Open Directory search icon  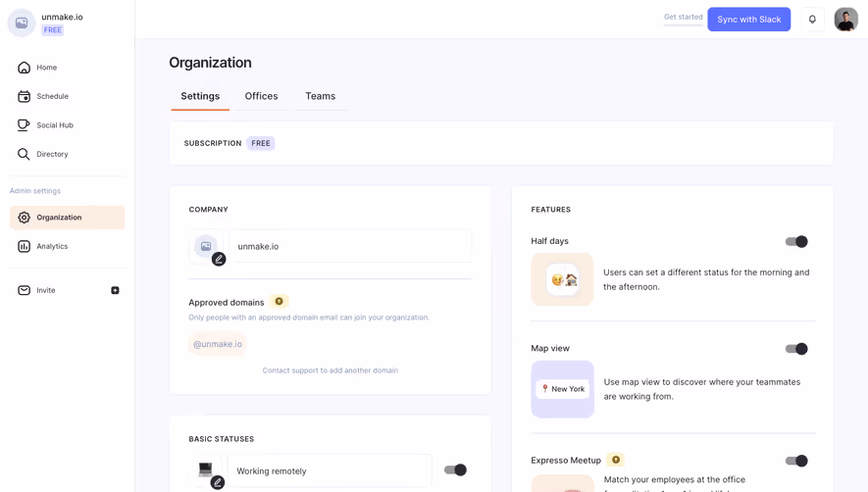(x=24, y=154)
